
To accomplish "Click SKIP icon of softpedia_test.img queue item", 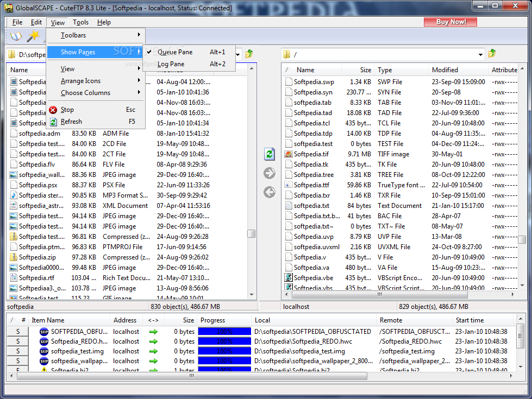I will (44, 351).
